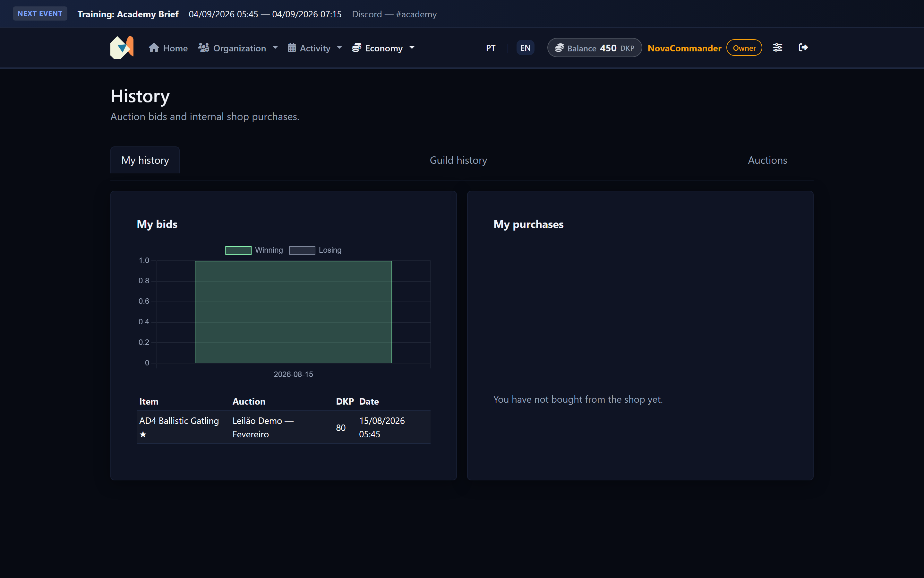Open settings via the sliders icon

click(778, 48)
